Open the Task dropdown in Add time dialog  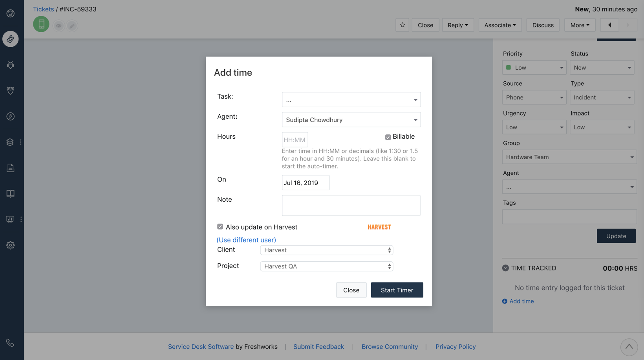click(x=351, y=99)
